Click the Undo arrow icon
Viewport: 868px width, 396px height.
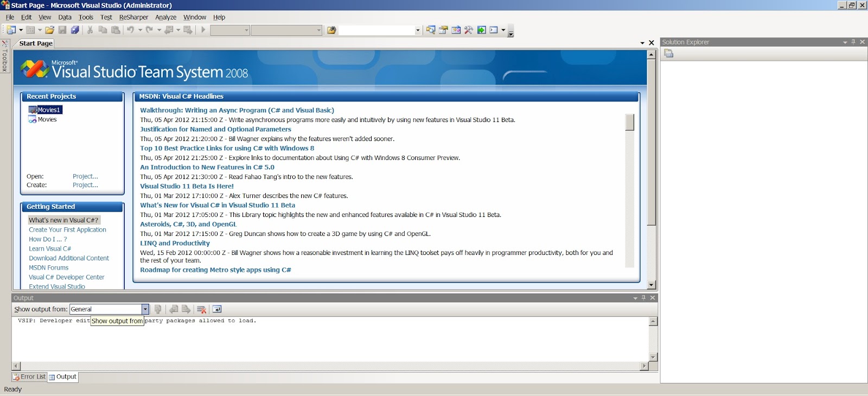click(x=131, y=30)
